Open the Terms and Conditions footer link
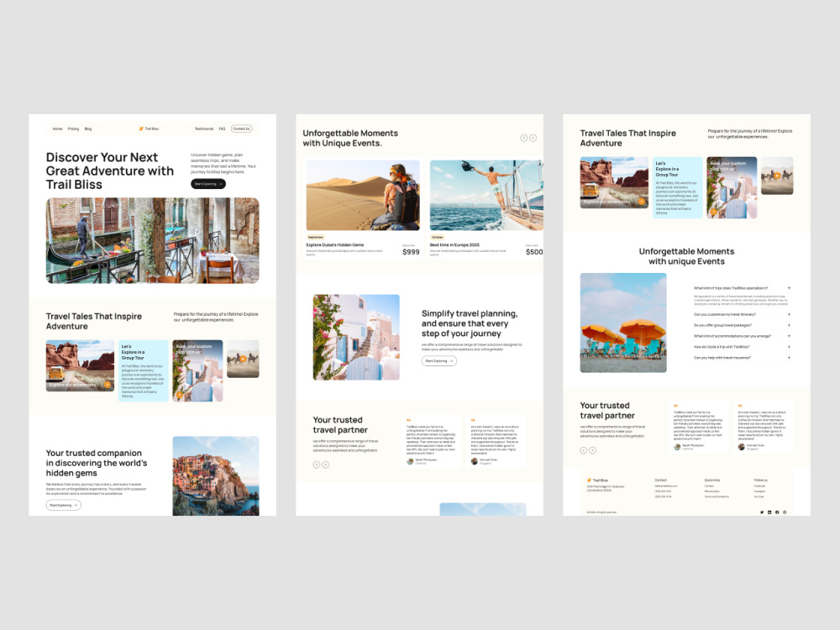840x630 pixels. click(x=717, y=496)
